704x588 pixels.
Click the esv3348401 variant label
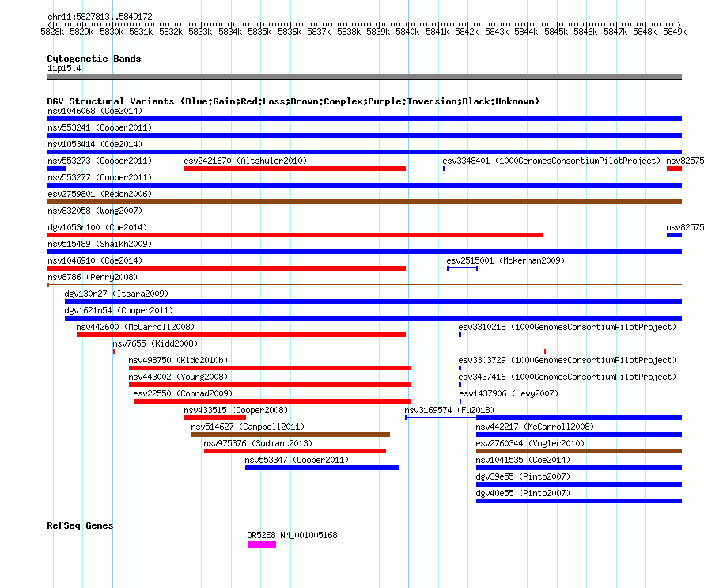(x=551, y=161)
